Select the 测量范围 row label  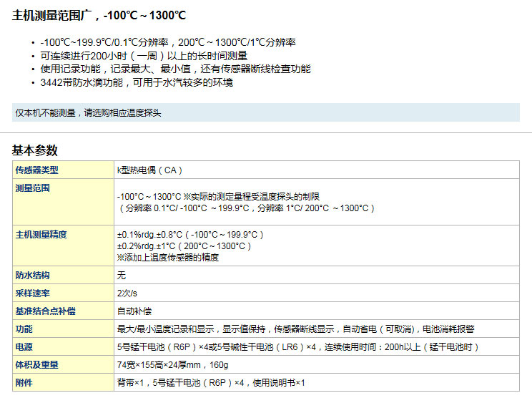coord(33,188)
